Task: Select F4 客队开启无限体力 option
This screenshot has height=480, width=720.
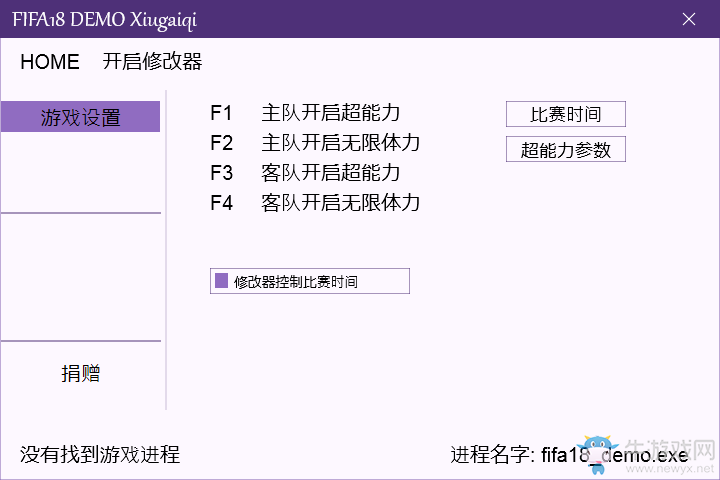Action: (x=315, y=203)
